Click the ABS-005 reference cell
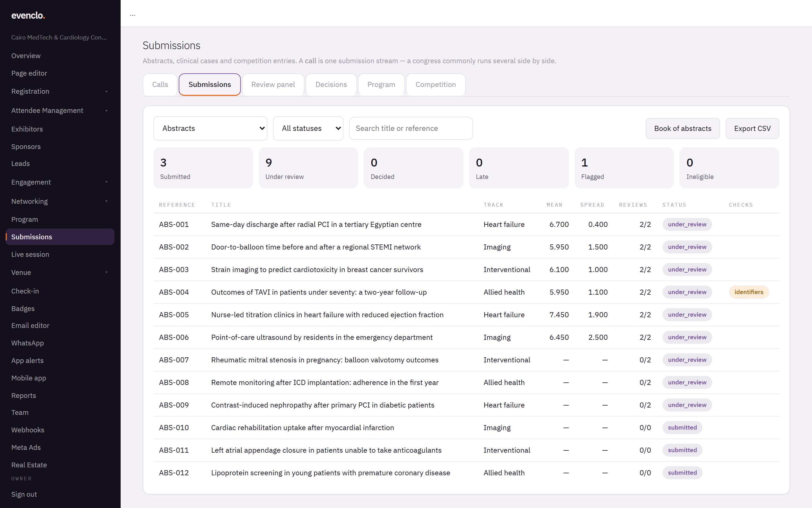The width and height of the screenshot is (812, 508). [174, 315]
